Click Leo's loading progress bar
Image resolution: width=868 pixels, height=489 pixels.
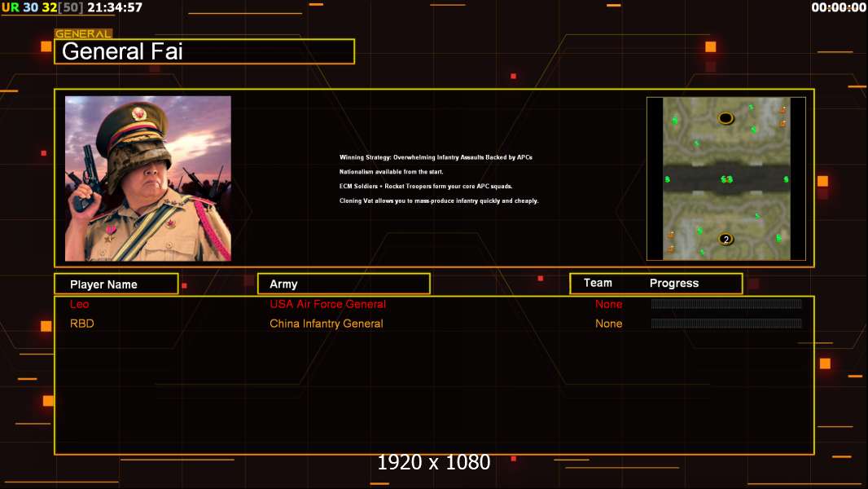726,303
